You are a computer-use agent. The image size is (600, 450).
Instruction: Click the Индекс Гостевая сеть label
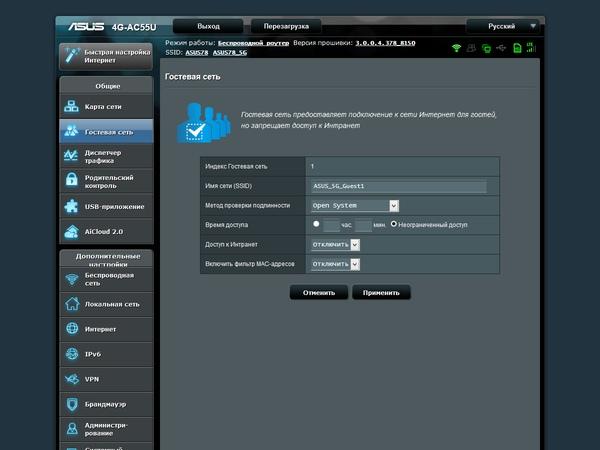[236, 166]
